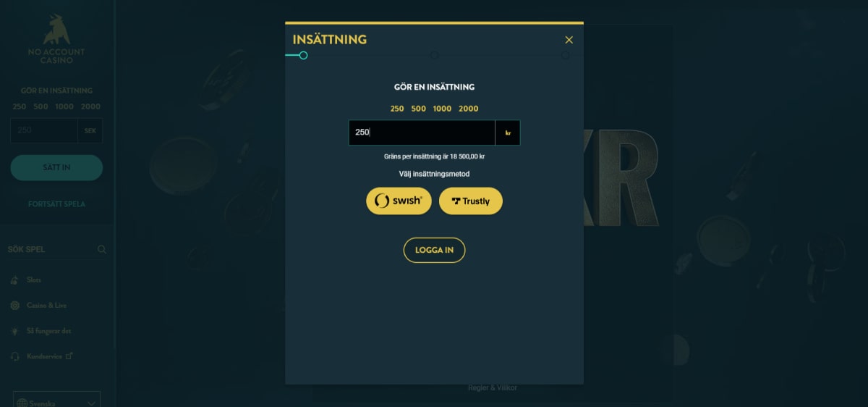This screenshot has height=407, width=868.
Task: Click the SEK currency label in sidebar
Action: point(90,130)
